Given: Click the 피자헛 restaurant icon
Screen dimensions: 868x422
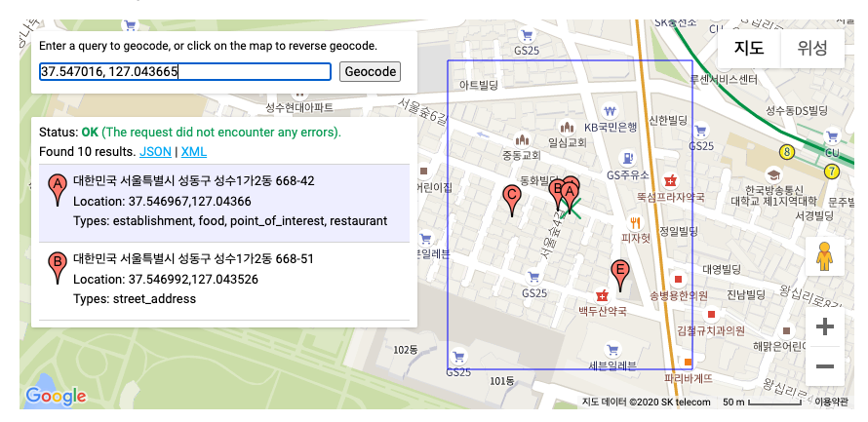Looking at the screenshot, I should pyautogui.click(x=634, y=222).
